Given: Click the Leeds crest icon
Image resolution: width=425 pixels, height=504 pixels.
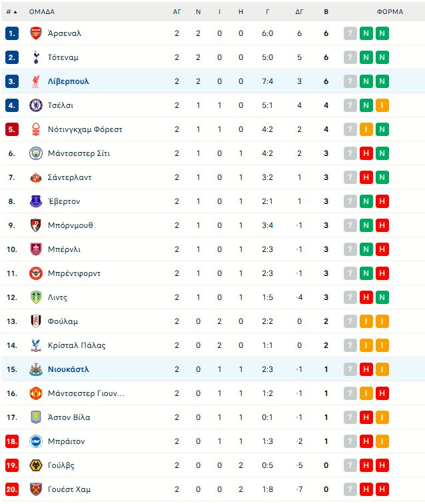Looking at the screenshot, I should (x=36, y=297).
